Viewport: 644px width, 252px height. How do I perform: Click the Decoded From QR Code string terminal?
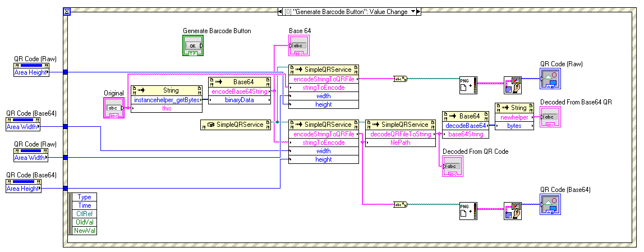point(452,167)
